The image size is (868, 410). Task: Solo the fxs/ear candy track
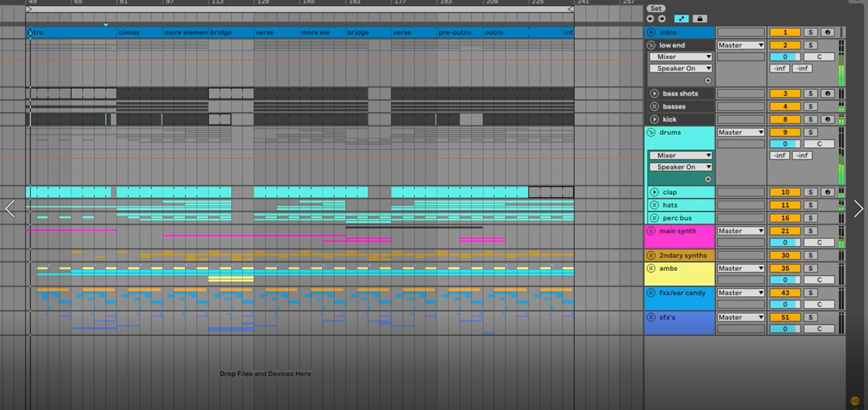click(810, 293)
